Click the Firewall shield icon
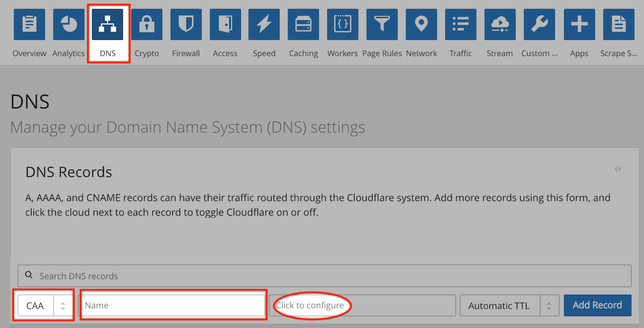 point(186,24)
